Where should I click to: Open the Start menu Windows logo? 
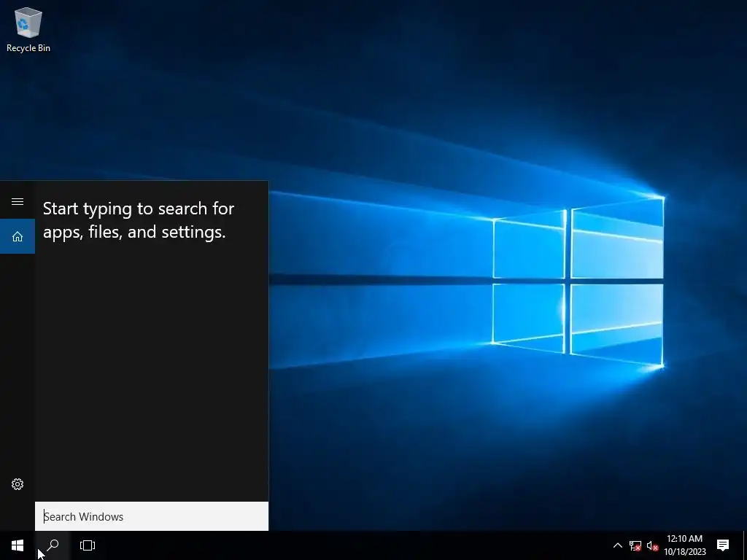point(18,545)
